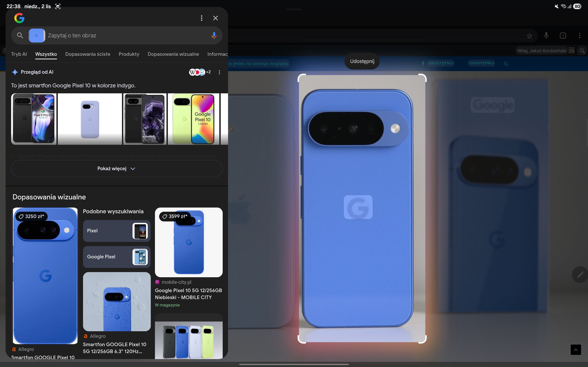Viewport: 588px width, 367px height.
Task: Click the search magnifier in Lens bar
Action: pos(20,35)
